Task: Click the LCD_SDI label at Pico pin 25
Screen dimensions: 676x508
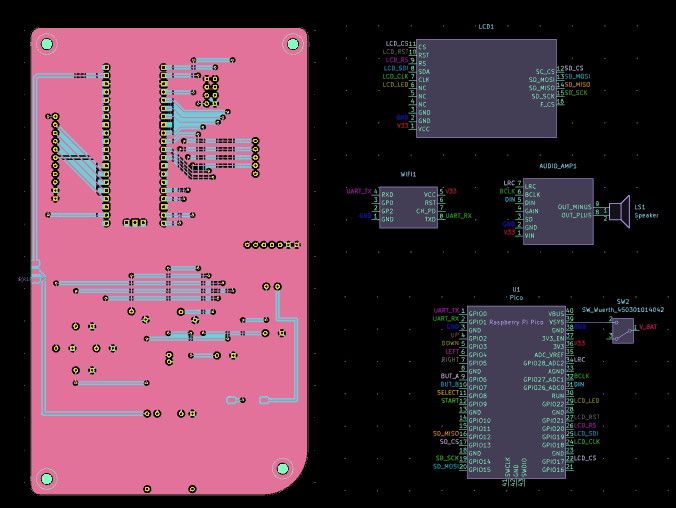Action: click(x=586, y=433)
